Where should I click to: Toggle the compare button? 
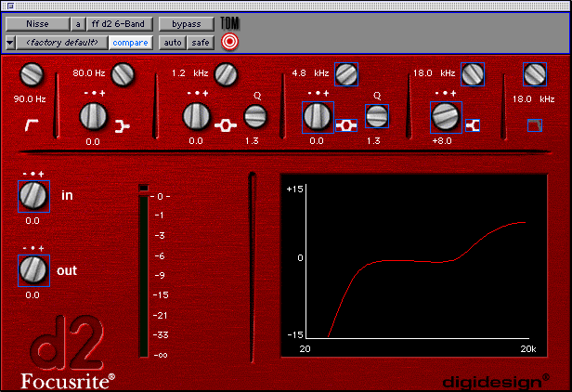[130, 43]
